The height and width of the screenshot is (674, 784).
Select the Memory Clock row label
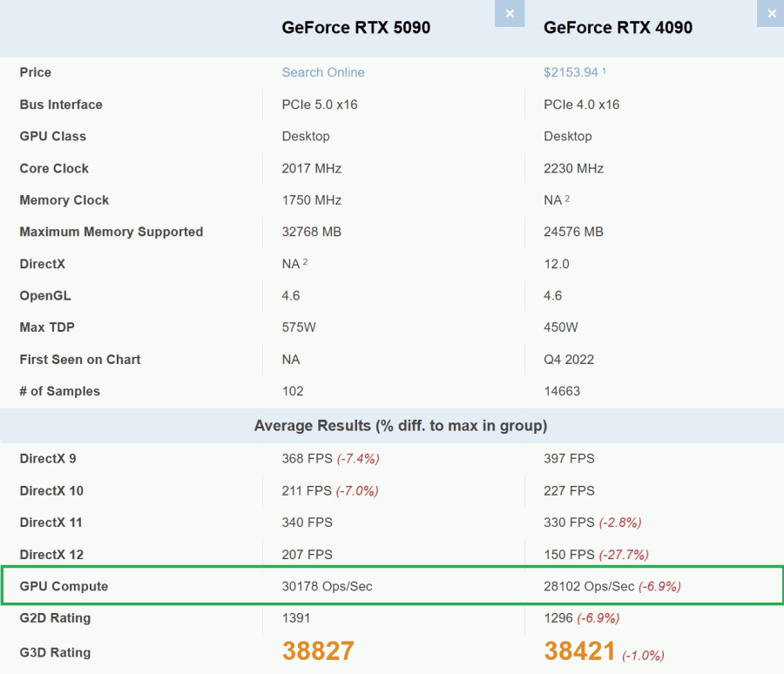pyautogui.click(x=64, y=200)
